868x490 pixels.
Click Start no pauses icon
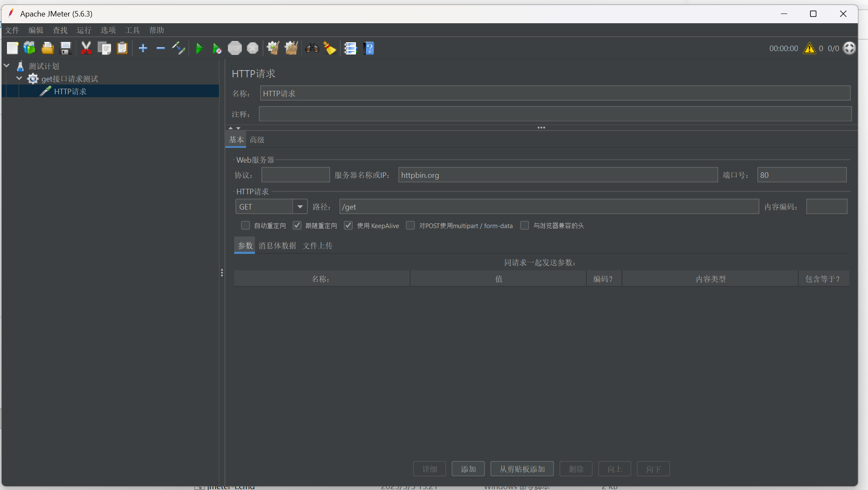[216, 49]
